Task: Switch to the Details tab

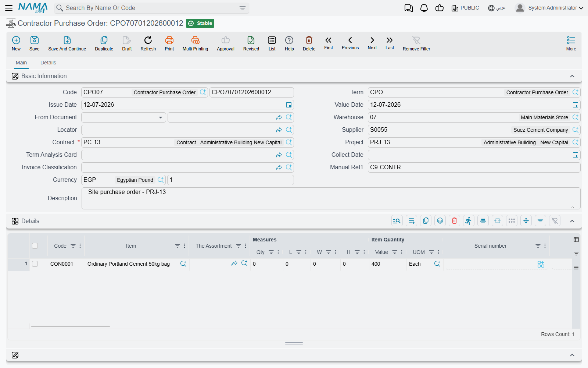Action: tap(48, 63)
